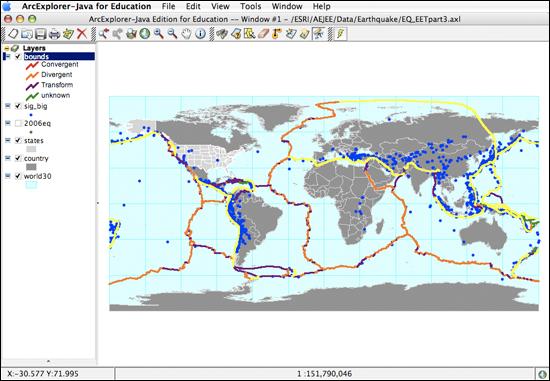550x381 pixels.
Task: Open the Window menu
Action: 287,6
